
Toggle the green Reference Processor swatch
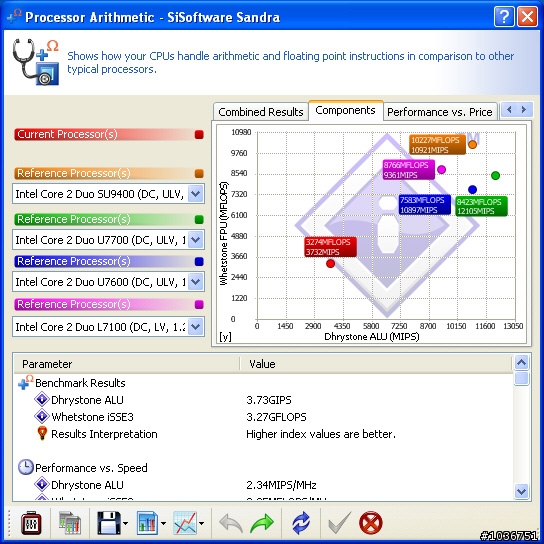tap(199, 220)
